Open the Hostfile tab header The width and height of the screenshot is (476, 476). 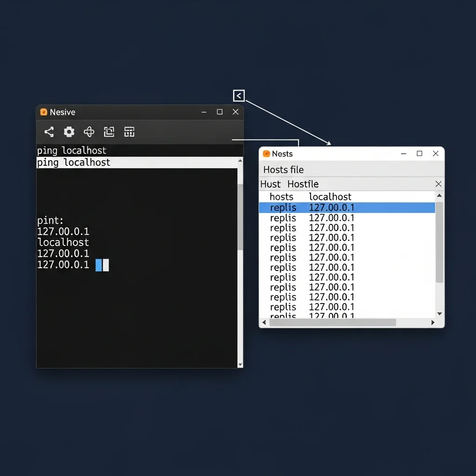tap(303, 184)
